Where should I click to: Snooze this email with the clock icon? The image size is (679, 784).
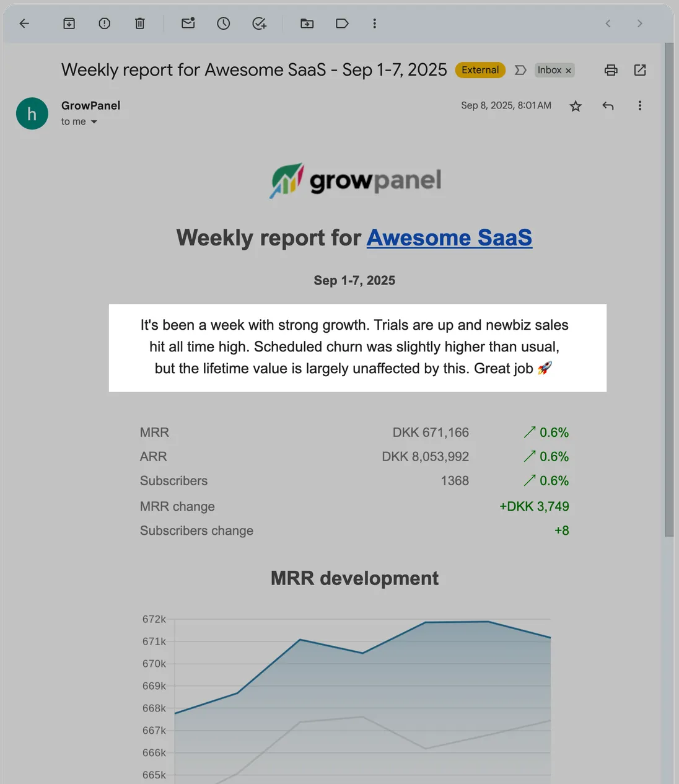tap(224, 24)
